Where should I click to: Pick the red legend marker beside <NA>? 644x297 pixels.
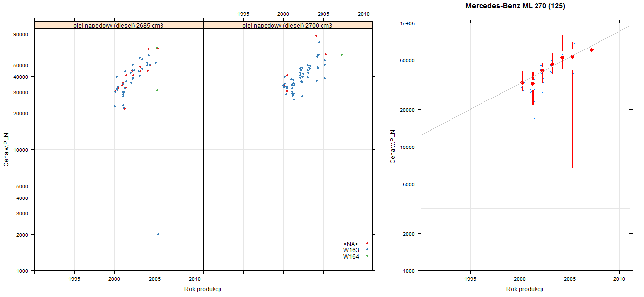coord(367,243)
